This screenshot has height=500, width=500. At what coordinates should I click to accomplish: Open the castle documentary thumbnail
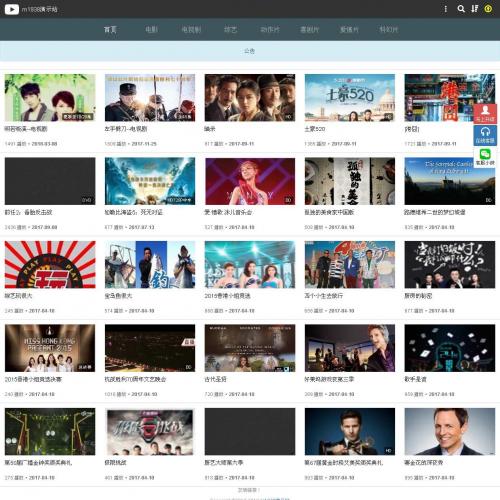450,181
